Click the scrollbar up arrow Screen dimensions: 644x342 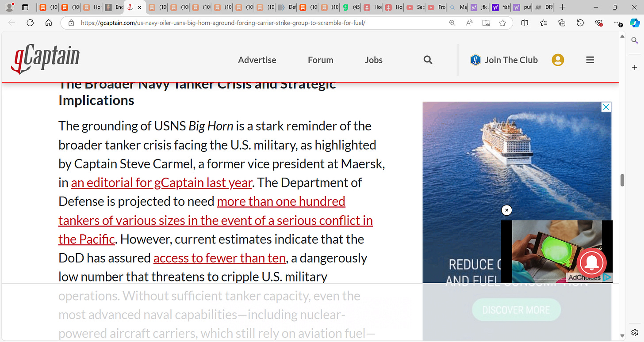(622, 37)
